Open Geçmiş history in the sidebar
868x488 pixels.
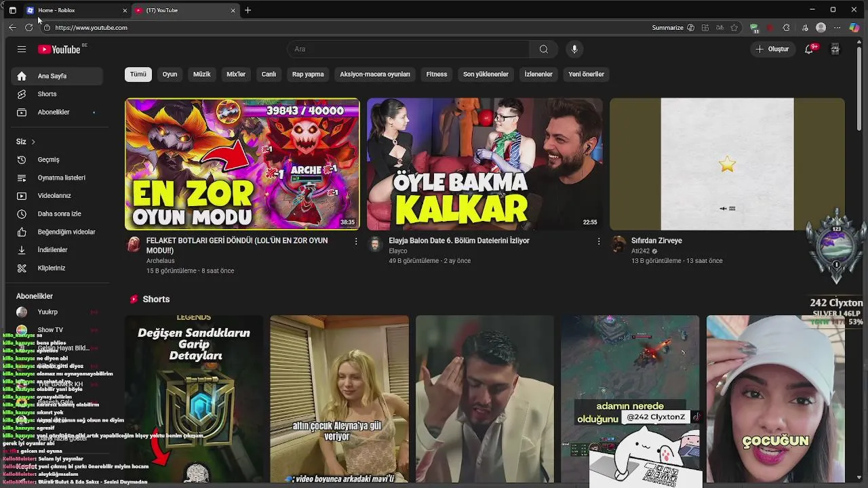57,159
